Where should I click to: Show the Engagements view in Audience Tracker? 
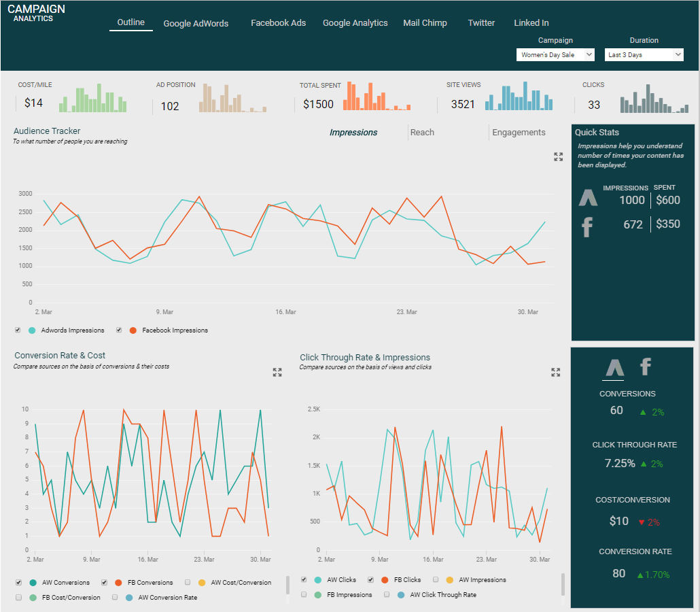pos(519,133)
